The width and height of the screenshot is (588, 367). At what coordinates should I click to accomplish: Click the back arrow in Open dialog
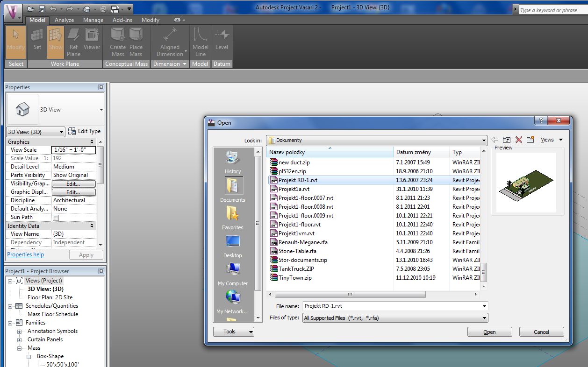click(x=495, y=140)
